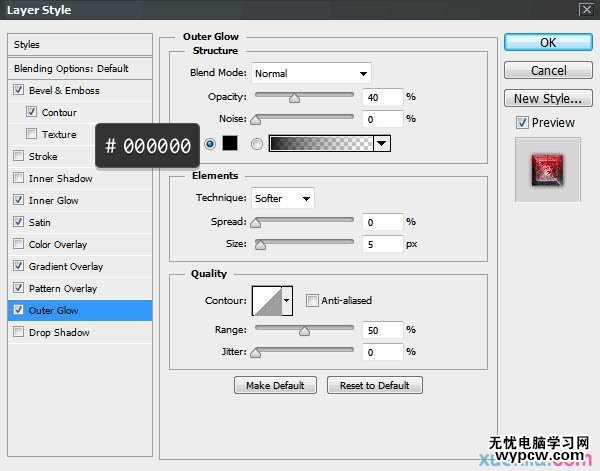Click Reset to Default button

point(375,385)
